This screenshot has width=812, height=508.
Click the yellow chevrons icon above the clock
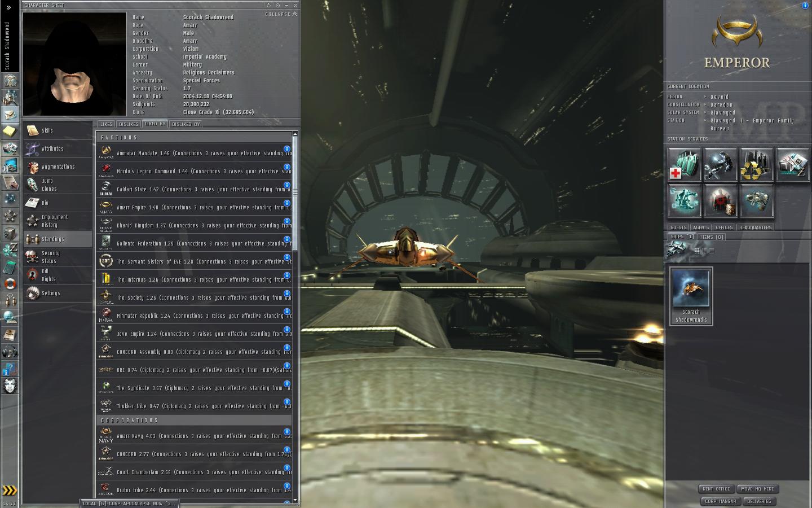pyautogui.click(x=10, y=490)
